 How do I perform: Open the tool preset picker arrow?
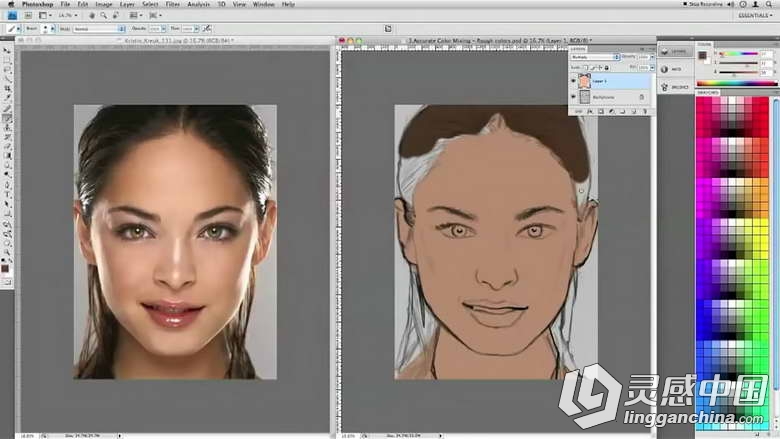18,29
